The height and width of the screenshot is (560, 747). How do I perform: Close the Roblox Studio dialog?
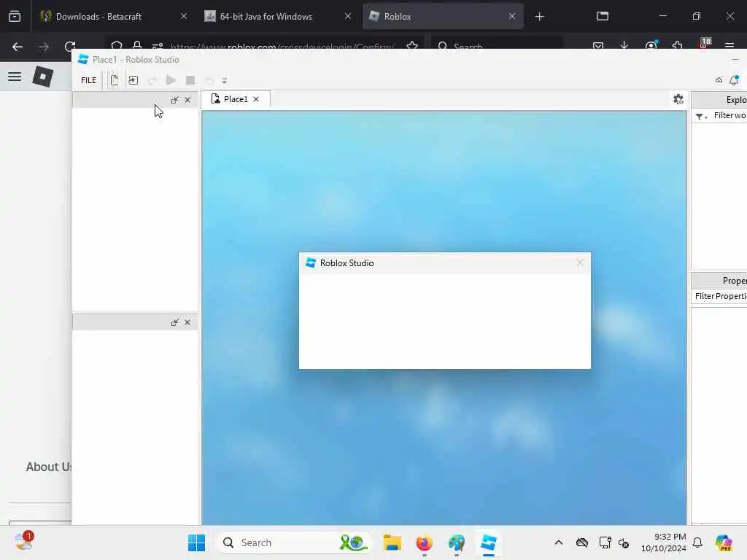[x=580, y=262]
